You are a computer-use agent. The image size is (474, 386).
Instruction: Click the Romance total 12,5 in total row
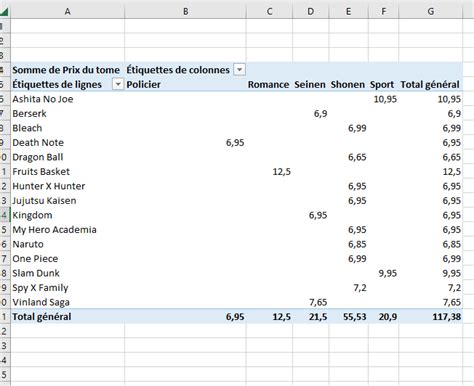tap(282, 317)
